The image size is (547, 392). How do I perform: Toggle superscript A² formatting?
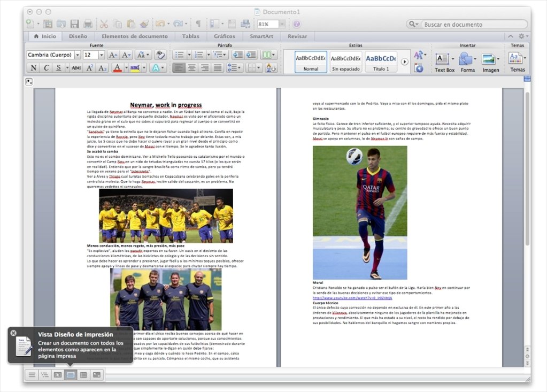(x=89, y=68)
